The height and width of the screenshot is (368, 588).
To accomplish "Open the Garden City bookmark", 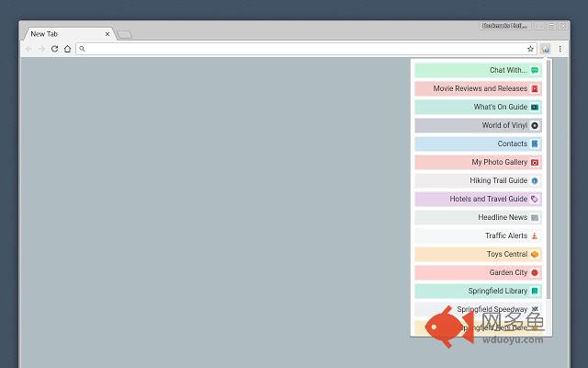I will point(478,272).
